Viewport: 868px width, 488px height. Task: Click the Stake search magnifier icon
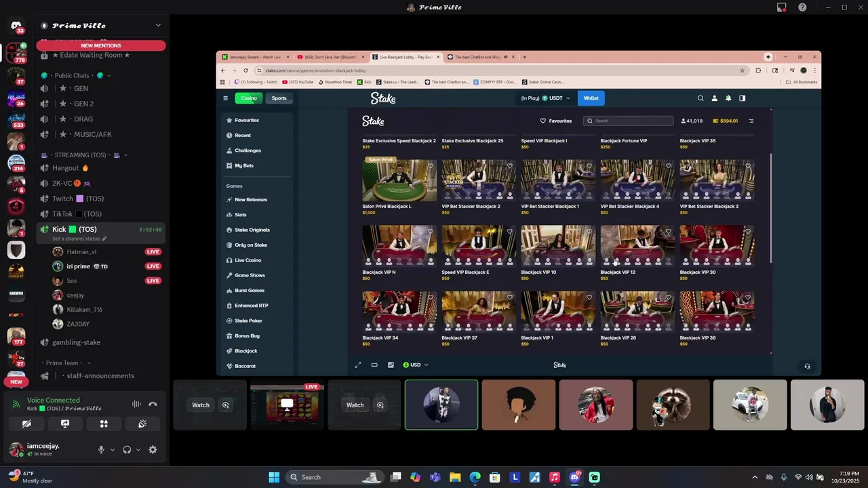tap(701, 98)
